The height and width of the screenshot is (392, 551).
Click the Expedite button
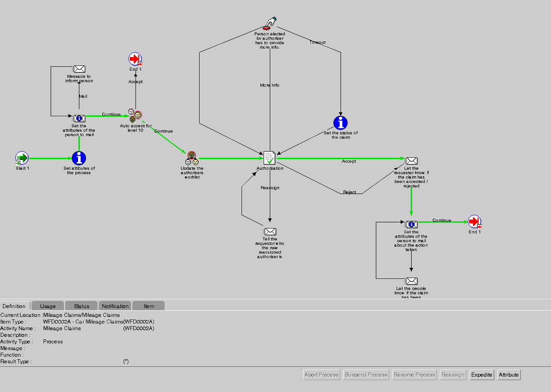tap(482, 375)
